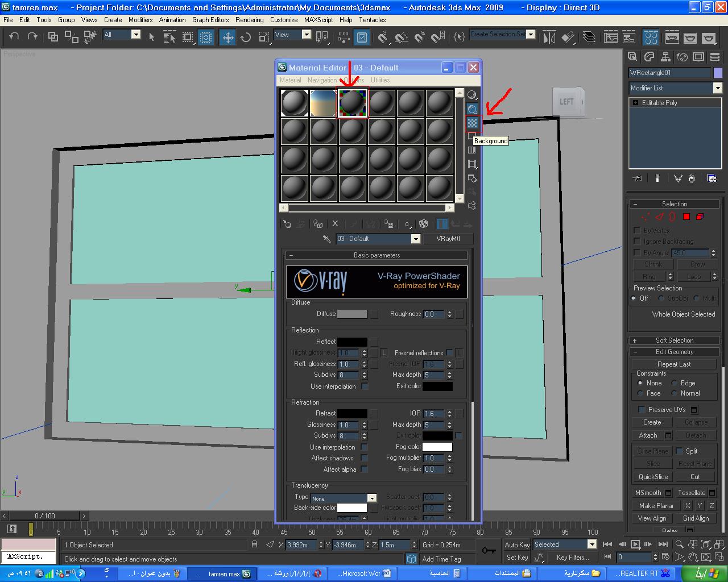Open the Hierarchy command panel tab
Viewport: 728px width, 582px height.
point(665,57)
